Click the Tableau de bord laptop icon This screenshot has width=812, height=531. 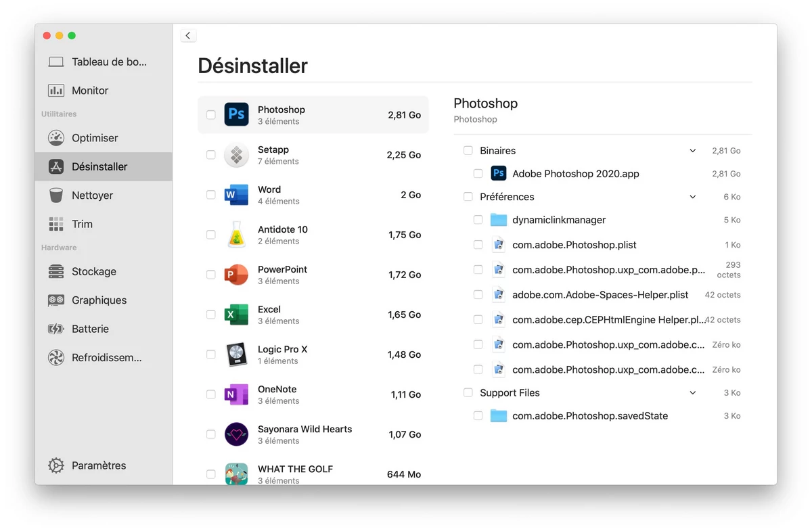click(x=56, y=62)
